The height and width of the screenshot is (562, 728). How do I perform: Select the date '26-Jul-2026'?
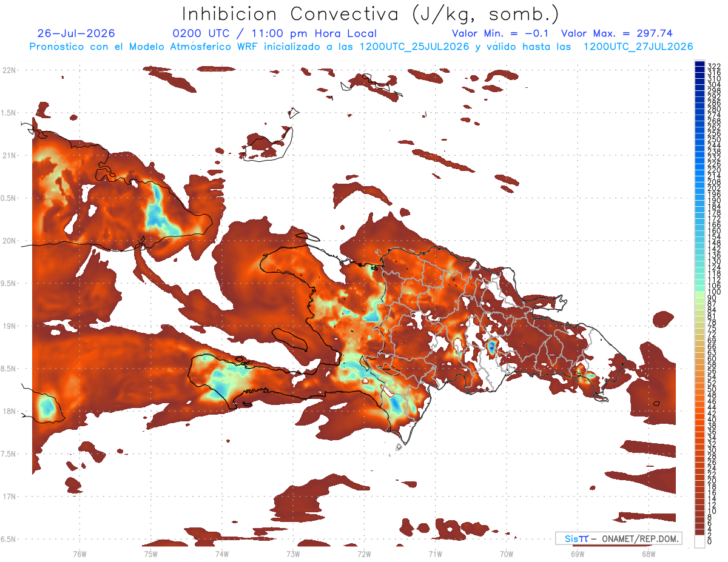(x=76, y=33)
